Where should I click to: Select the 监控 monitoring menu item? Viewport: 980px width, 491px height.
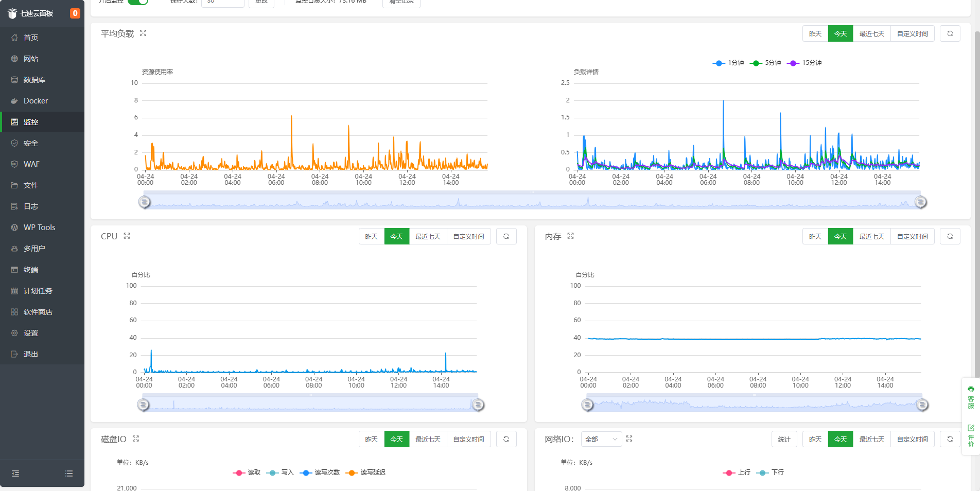click(x=42, y=122)
